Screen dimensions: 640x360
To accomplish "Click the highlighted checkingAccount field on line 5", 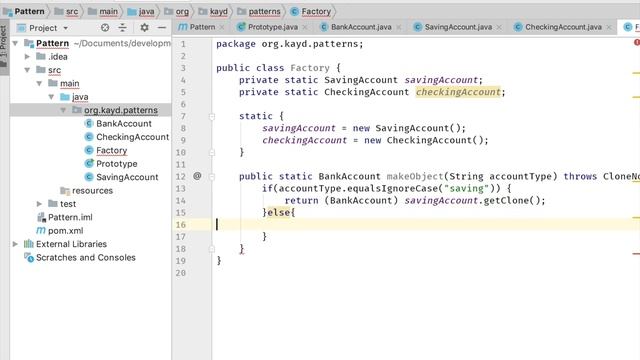I will click(x=458, y=92).
